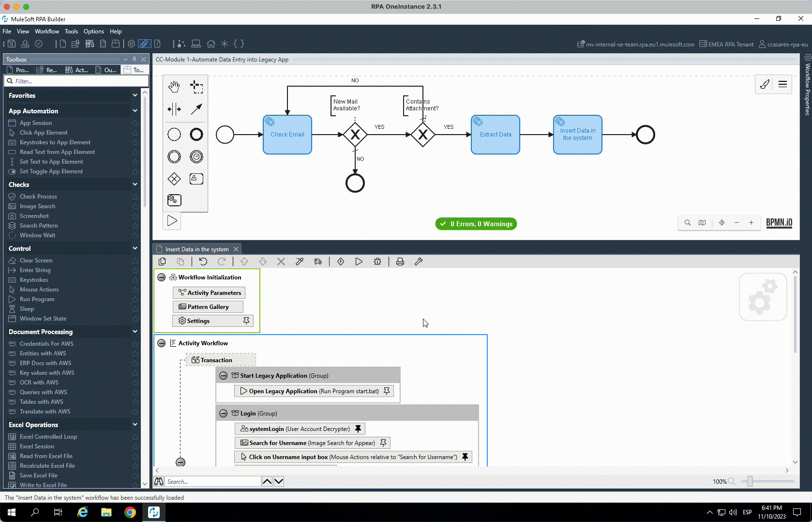Toggle the pin on Settings item

click(x=246, y=321)
